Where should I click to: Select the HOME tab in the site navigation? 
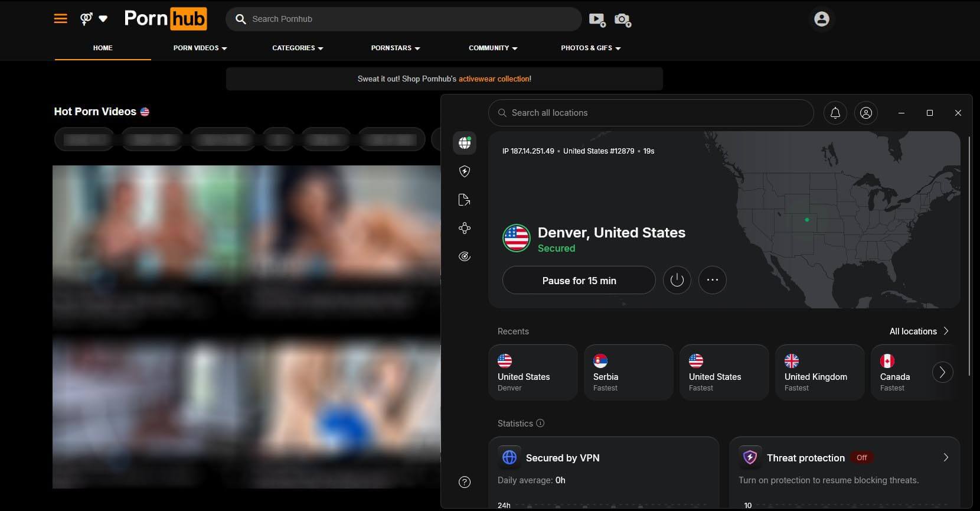tap(103, 48)
